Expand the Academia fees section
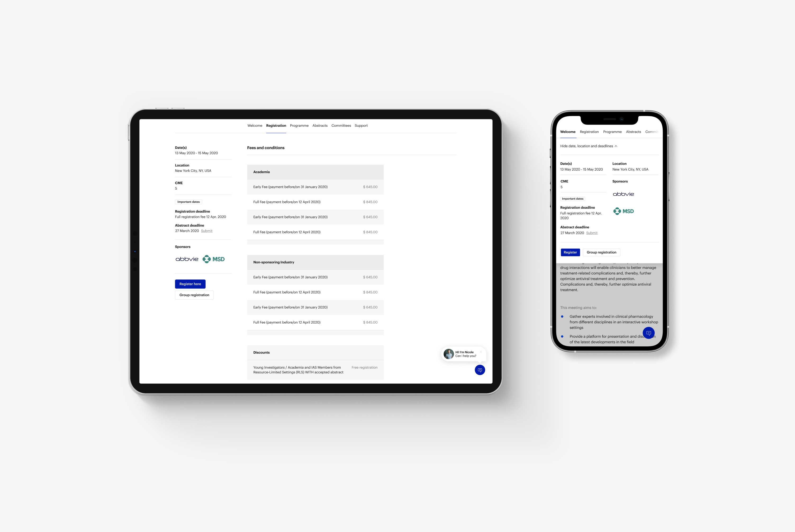 315,172
